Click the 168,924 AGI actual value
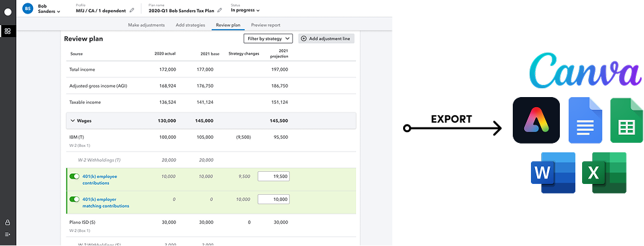Viewport: 644px width, 246px height. point(168,86)
